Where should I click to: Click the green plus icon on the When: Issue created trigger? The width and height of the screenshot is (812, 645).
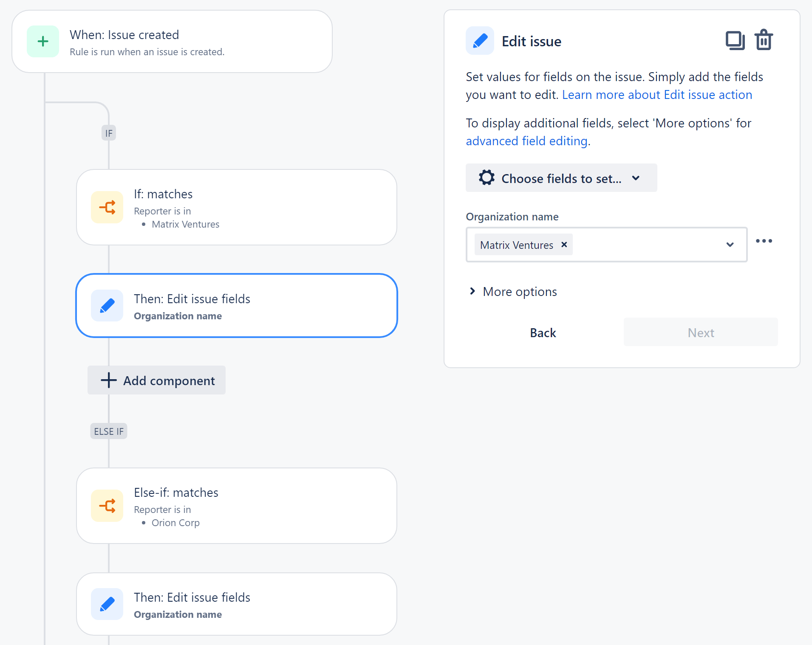pos(42,41)
